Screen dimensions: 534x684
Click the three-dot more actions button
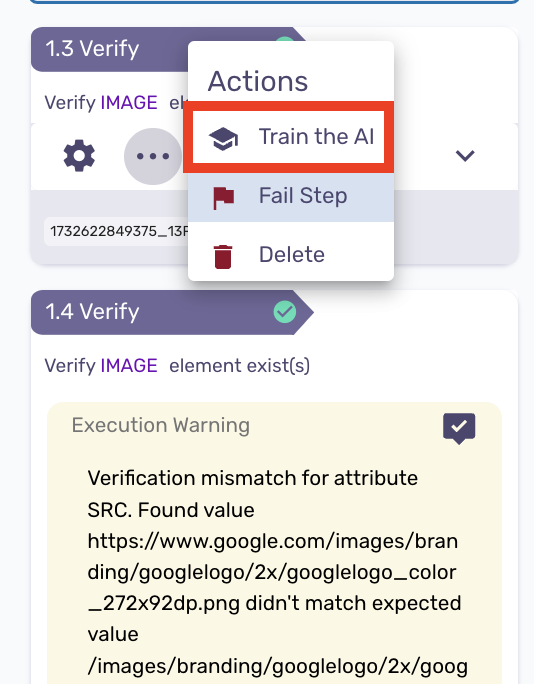153,156
